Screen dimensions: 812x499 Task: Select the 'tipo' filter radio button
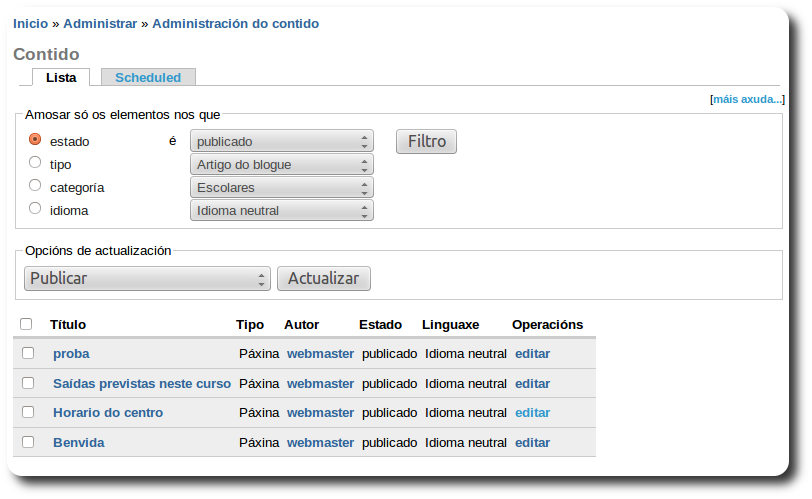tap(35, 162)
